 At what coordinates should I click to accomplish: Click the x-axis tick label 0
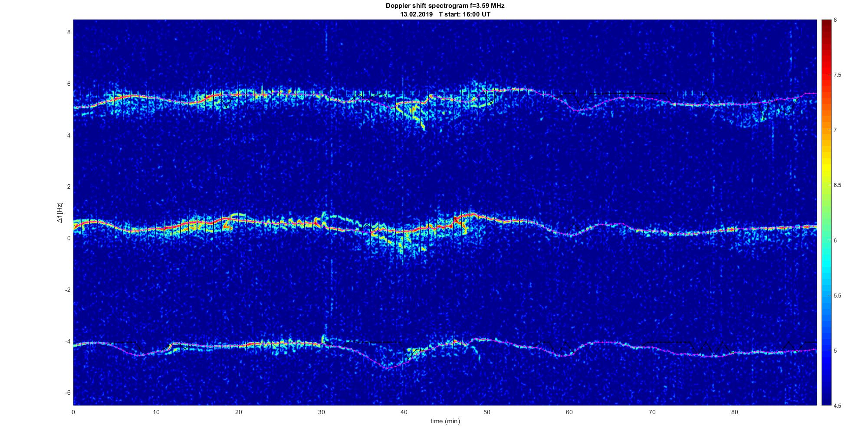(73, 412)
